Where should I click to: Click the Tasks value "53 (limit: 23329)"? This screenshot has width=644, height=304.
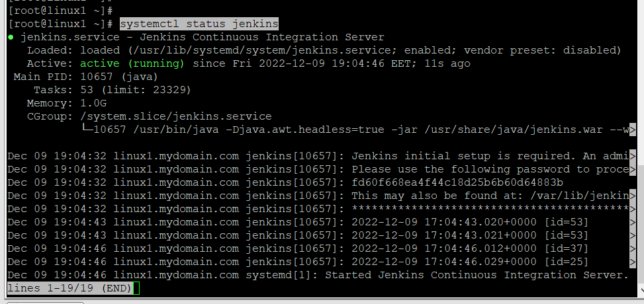tap(136, 90)
